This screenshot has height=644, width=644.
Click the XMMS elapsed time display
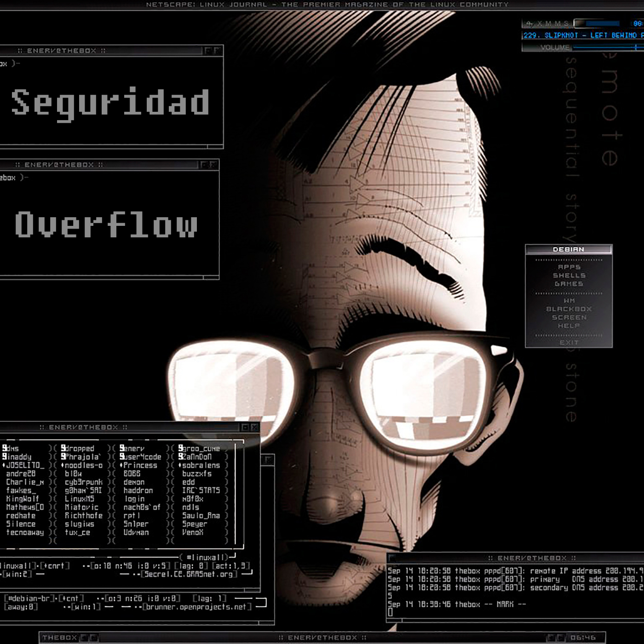point(638,23)
